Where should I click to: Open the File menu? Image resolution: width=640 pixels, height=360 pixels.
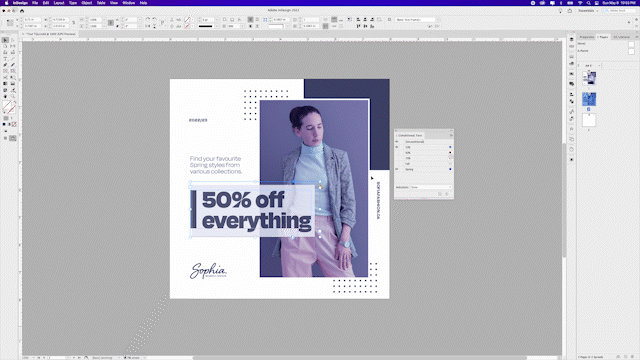35,3
